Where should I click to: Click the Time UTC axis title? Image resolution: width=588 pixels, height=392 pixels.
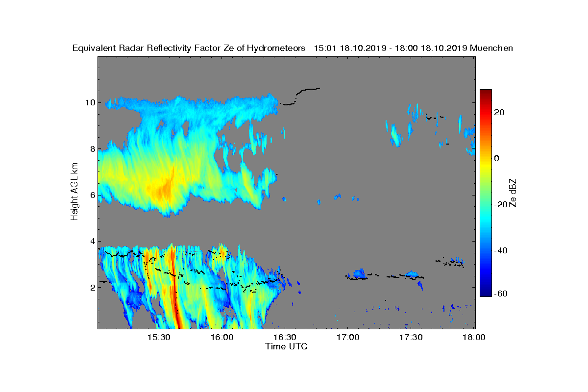pos(287,346)
